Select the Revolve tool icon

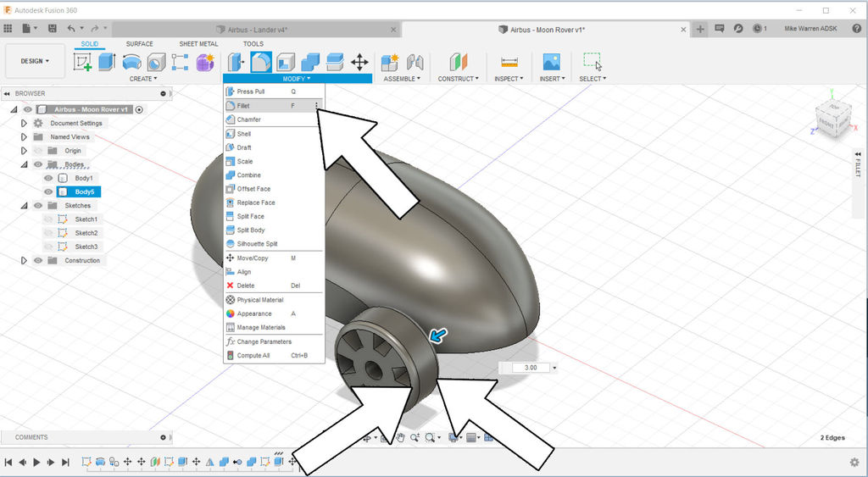pos(131,62)
